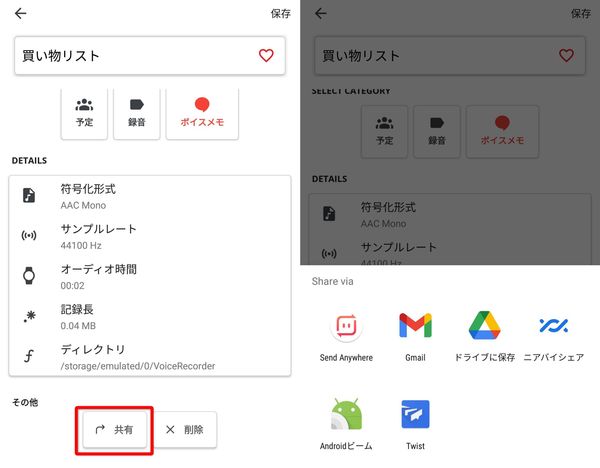Screen dimensions: 600x468
Task: Select the 録音 category tile
Action: coord(137,114)
